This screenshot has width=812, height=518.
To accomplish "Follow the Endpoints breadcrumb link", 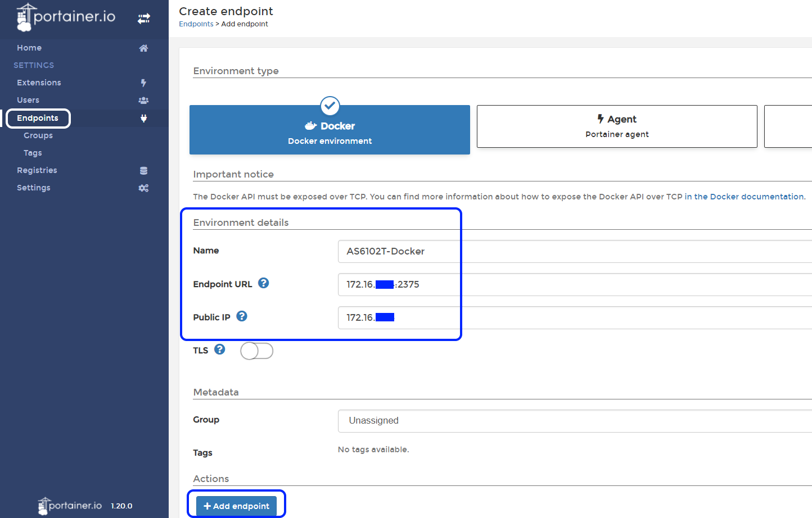I will click(196, 24).
